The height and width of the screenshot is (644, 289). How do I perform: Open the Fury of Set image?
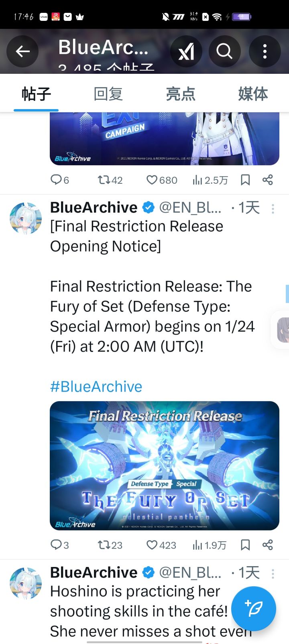pyautogui.click(x=165, y=465)
